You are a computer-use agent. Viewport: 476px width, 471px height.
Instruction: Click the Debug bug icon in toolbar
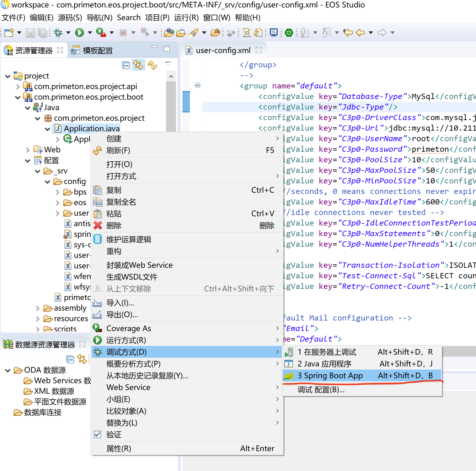[x=58, y=33]
